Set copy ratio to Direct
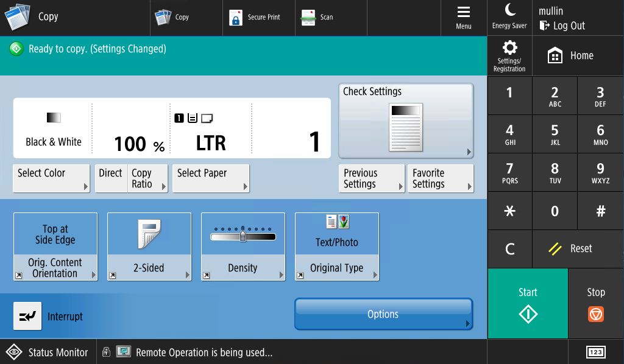The width and height of the screenshot is (624, 364). tap(111, 178)
